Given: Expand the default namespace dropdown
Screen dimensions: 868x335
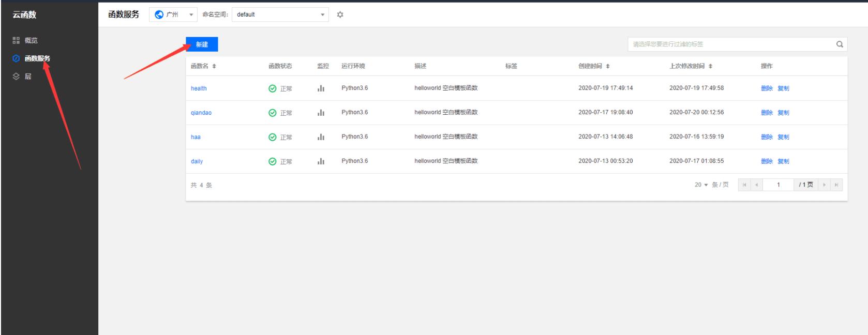Looking at the screenshot, I should pyautogui.click(x=281, y=14).
